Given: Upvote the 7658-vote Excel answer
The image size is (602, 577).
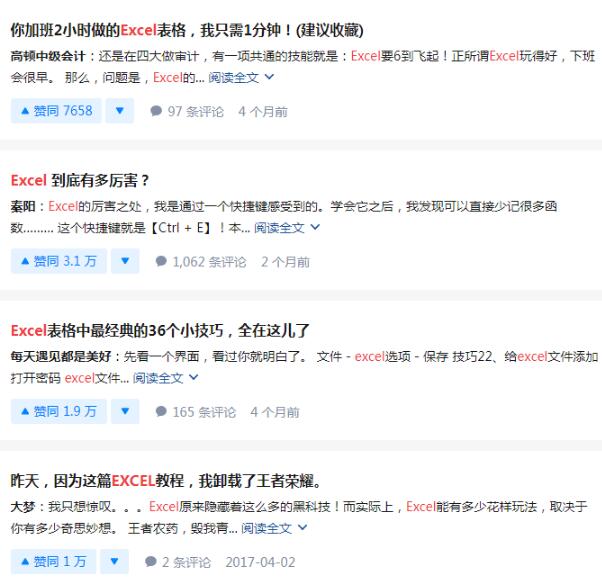Looking at the screenshot, I should [x=55, y=111].
